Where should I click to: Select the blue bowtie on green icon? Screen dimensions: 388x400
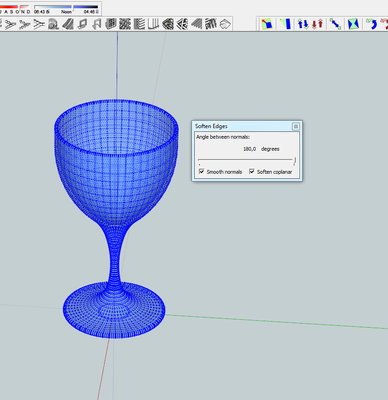[x=353, y=24]
